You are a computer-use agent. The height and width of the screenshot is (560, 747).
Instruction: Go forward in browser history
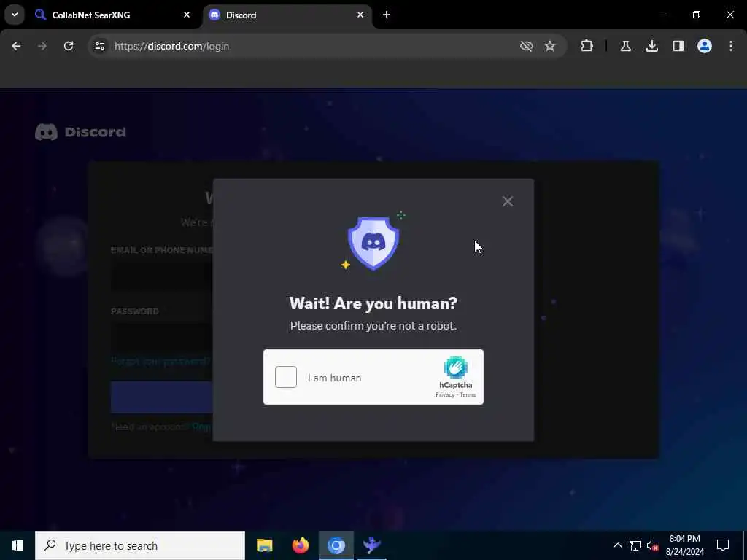coord(42,46)
